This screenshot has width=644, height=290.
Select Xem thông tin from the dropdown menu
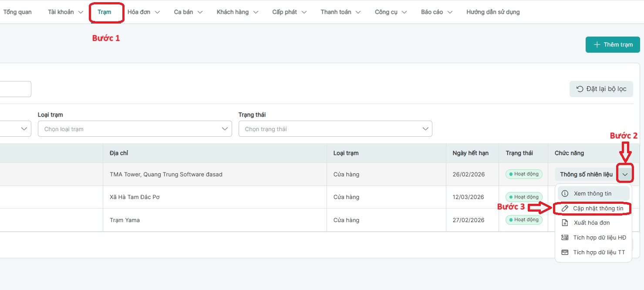tap(593, 194)
